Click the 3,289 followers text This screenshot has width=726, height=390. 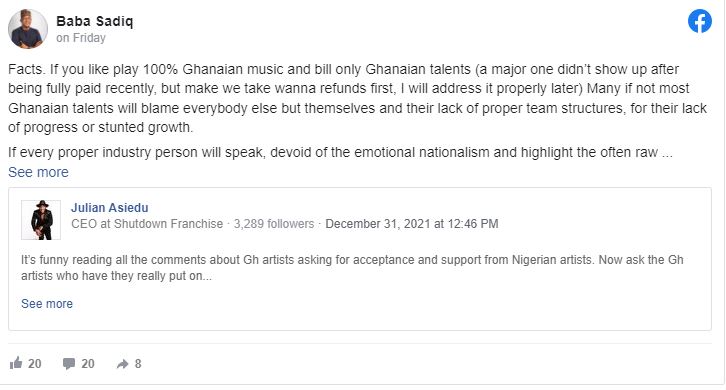coord(274,224)
